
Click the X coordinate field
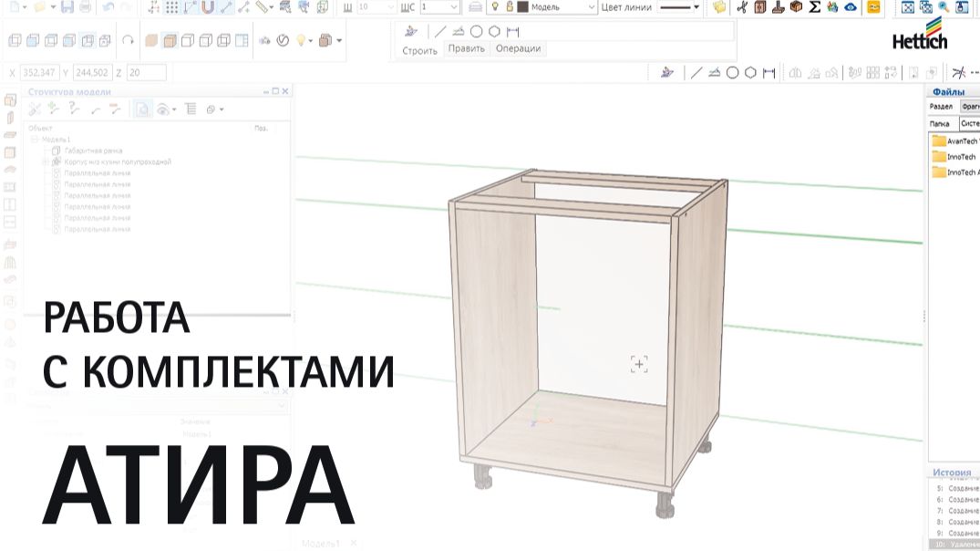39,73
